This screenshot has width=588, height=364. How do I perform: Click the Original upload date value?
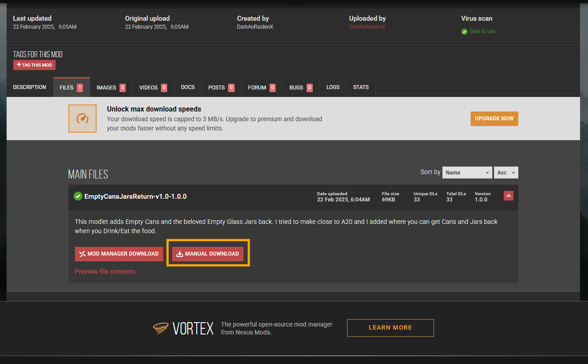[157, 27]
